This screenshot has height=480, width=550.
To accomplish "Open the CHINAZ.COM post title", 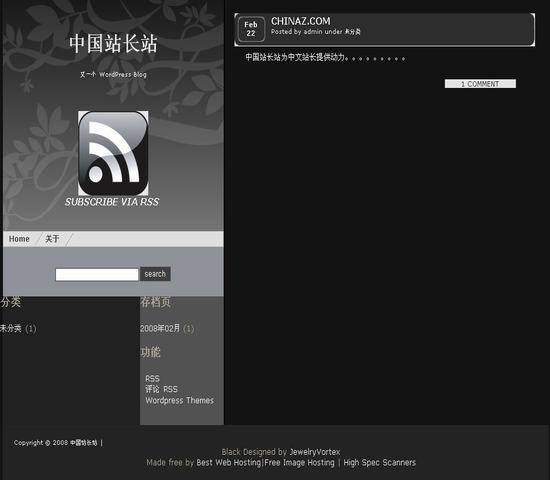I will pos(301,21).
